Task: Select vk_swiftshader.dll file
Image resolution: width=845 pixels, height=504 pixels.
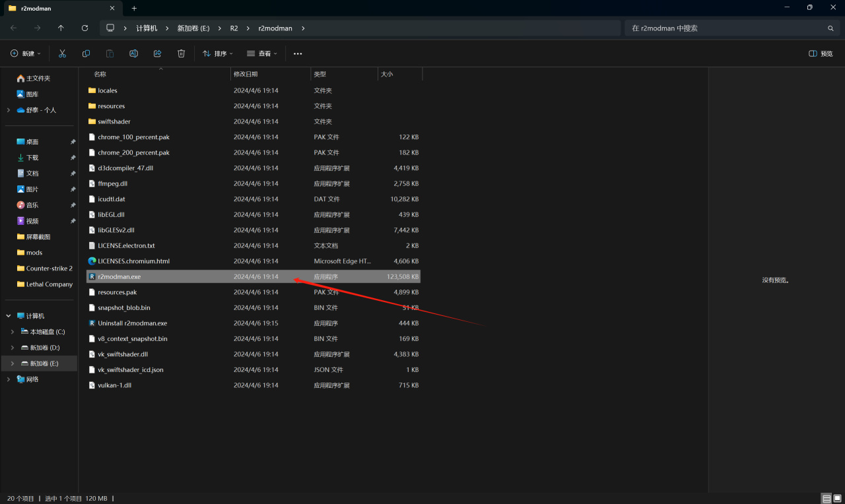Action: (x=253, y=354)
